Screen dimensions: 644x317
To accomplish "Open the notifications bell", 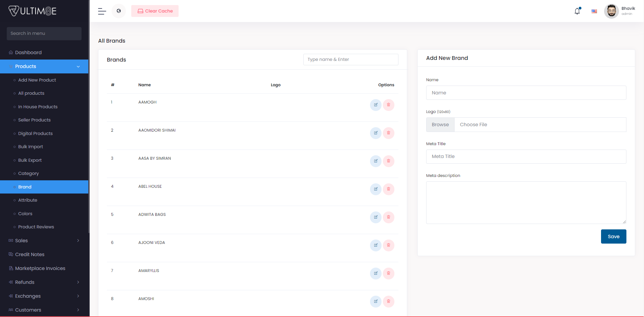I will (577, 11).
